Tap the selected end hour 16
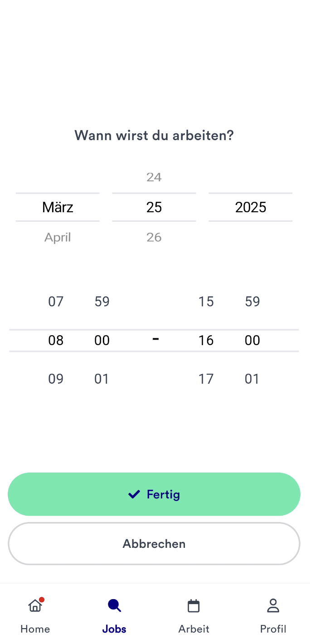This screenshot has width=310, height=644. [206, 340]
